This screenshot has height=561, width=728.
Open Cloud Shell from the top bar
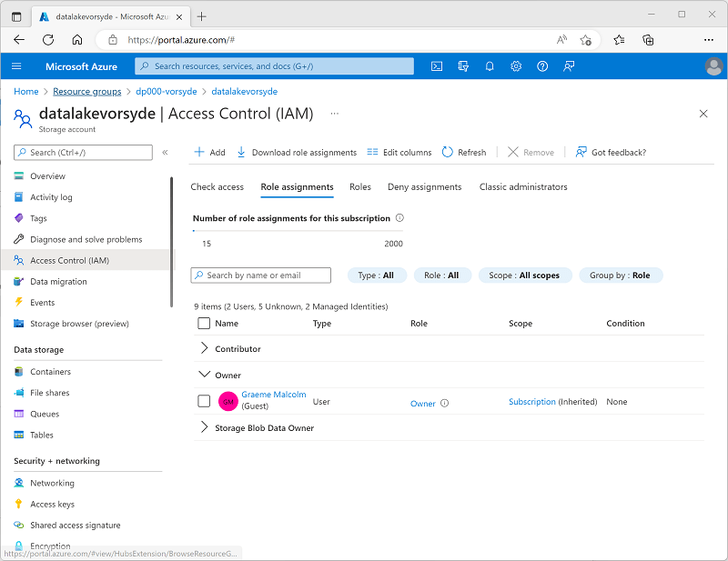[436, 65]
